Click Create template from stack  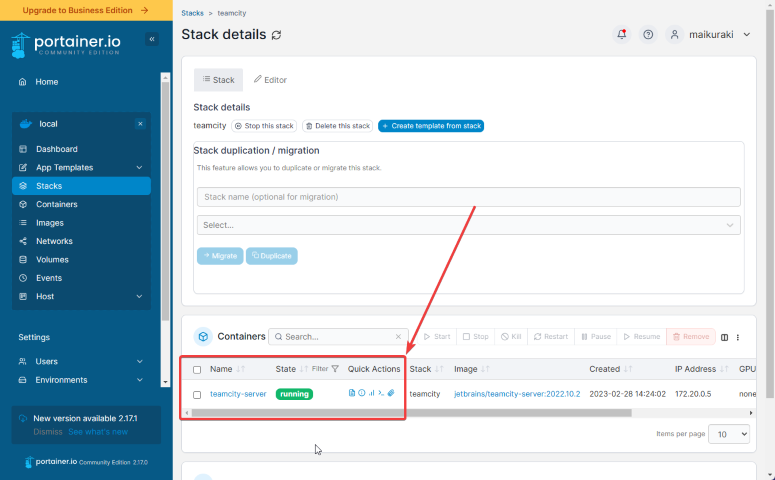click(x=431, y=126)
